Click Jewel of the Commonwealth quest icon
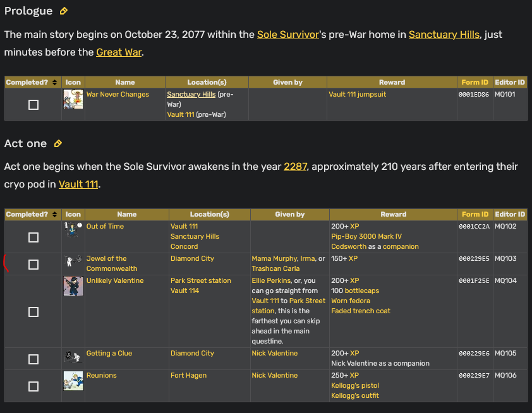The height and width of the screenshot is (413, 532). [73, 260]
